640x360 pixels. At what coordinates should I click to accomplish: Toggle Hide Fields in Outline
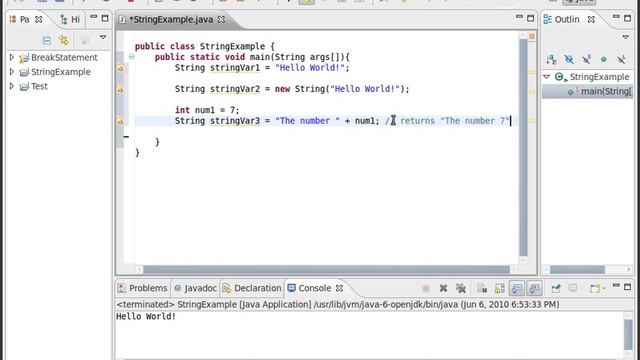click(569, 60)
